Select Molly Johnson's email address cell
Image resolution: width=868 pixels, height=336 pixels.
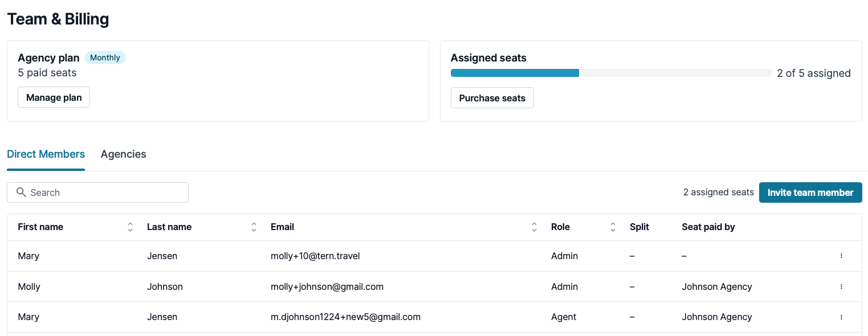click(327, 287)
